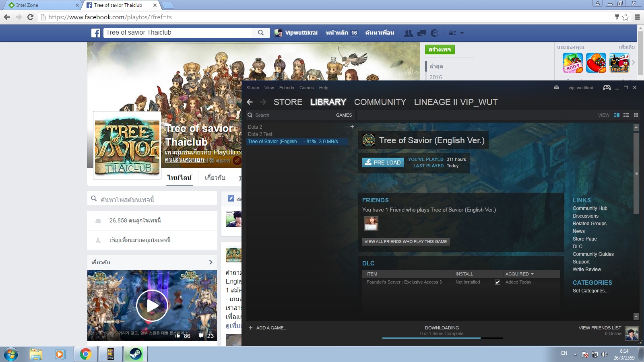Open the Windows Start menu
The height and width of the screenshot is (362, 644).
click(10, 354)
